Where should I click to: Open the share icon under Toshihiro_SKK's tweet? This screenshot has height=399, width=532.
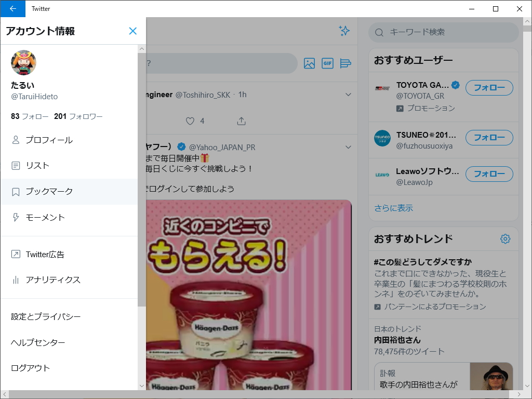click(x=241, y=121)
